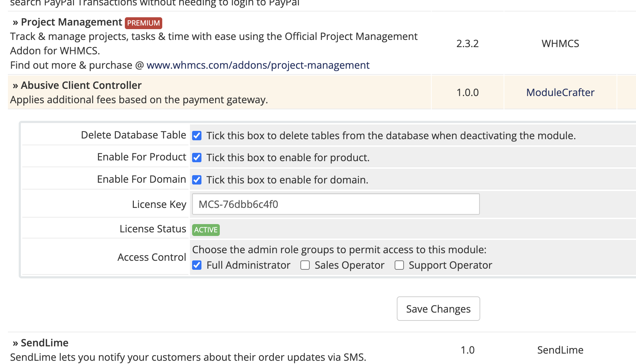Click 'Applies additional fees' description text

[139, 100]
